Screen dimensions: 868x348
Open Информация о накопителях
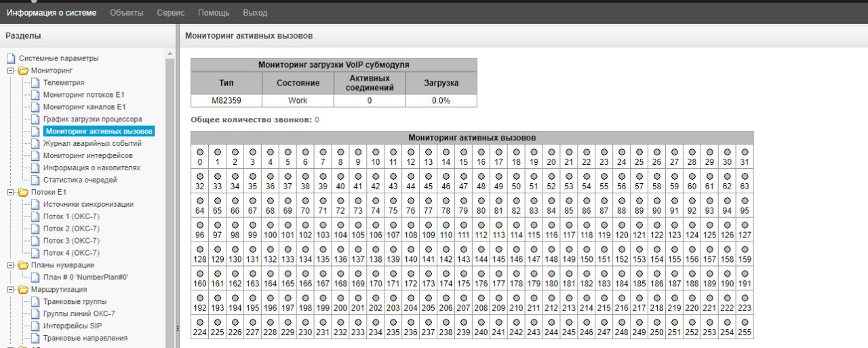(x=92, y=168)
